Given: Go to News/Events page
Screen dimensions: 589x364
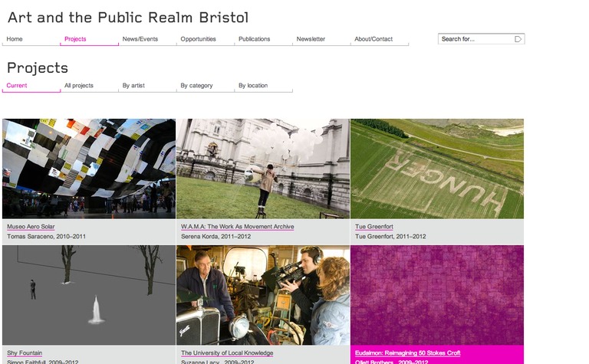Looking at the screenshot, I should pyautogui.click(x=140, y=39).
